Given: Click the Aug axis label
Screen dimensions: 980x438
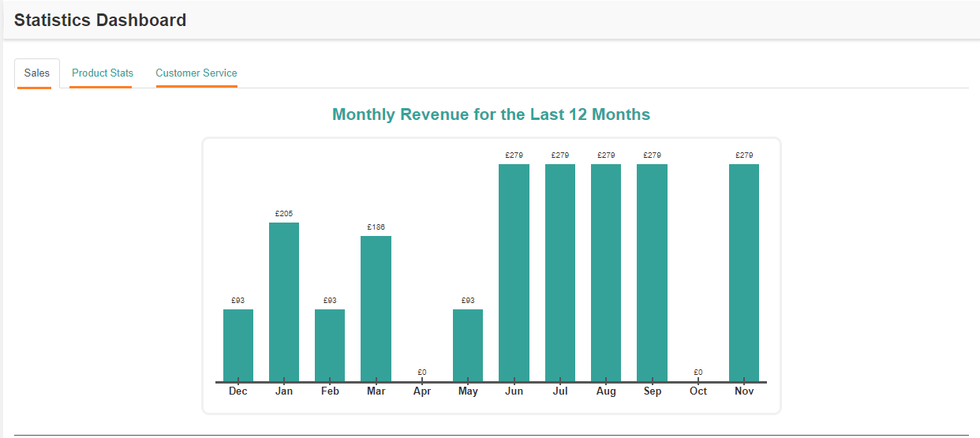Looking at the screenshot, I should (x=606, y=391).
